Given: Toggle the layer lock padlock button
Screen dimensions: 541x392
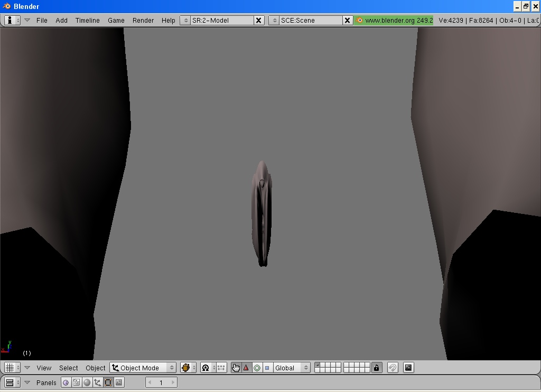Looking at the screenshot, I should click(x=376, y=368).
